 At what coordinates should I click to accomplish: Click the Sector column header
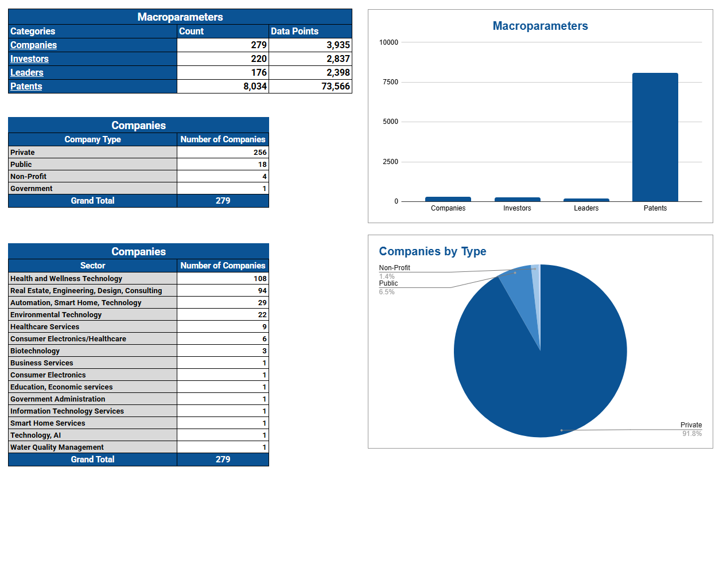tap(92, 266)
